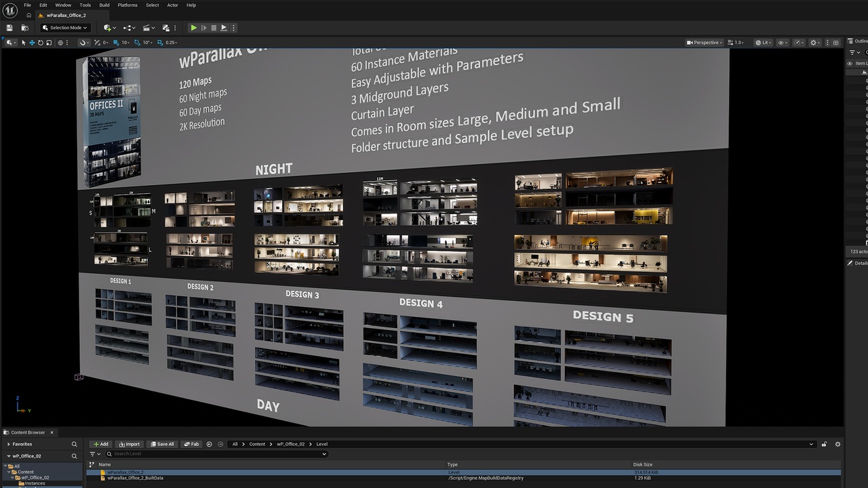Open the Tools menu

click(x=85, y=5)
